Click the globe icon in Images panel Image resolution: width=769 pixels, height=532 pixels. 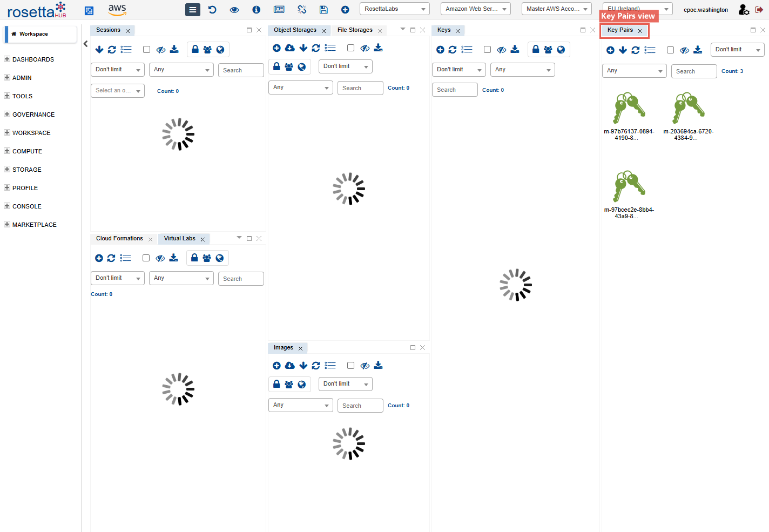click(x=302, y=384)
